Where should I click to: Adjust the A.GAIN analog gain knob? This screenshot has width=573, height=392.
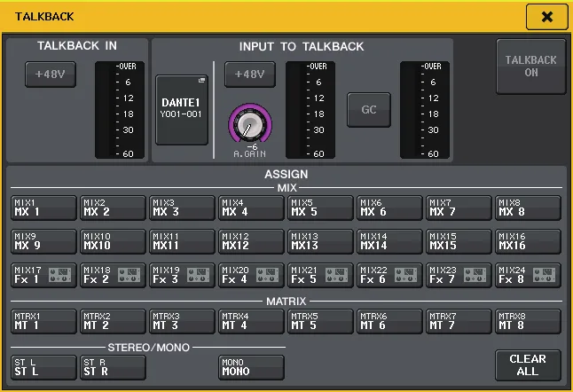(250, 123)
